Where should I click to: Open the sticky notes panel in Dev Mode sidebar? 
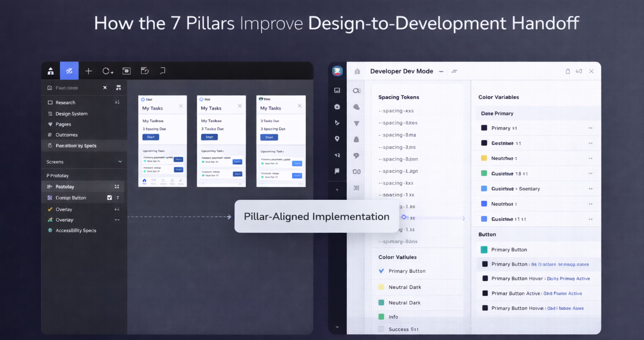pyautogui.click(x=337, y=171)
